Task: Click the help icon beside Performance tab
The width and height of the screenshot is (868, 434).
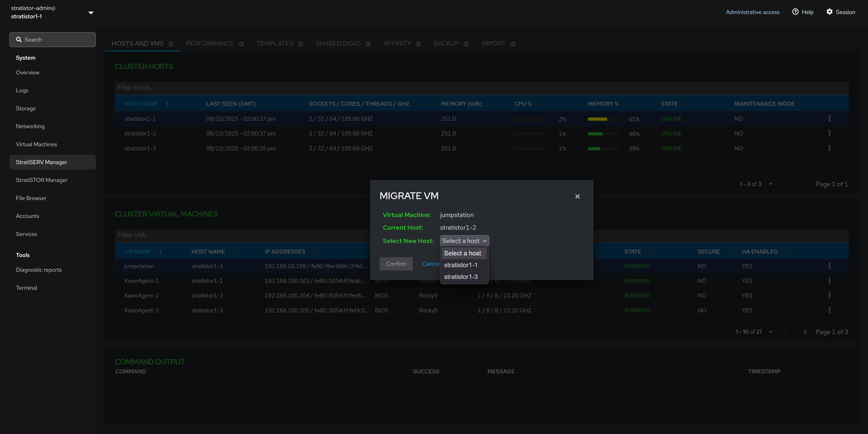Action: tap(241, 44)
